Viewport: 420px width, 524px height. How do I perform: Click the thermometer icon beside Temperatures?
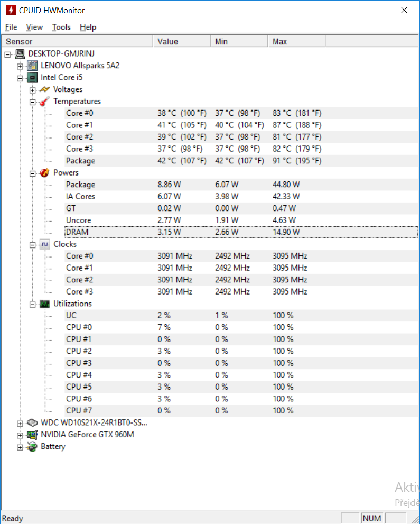(45, 102)
